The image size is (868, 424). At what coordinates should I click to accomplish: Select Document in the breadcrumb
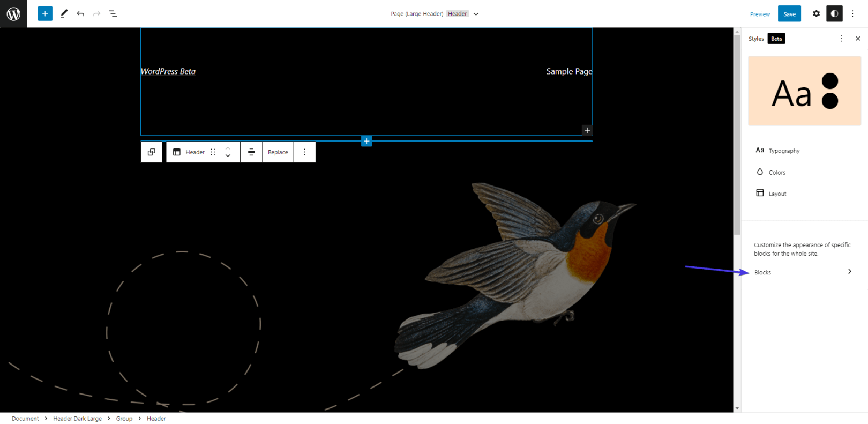pos(25,419)
